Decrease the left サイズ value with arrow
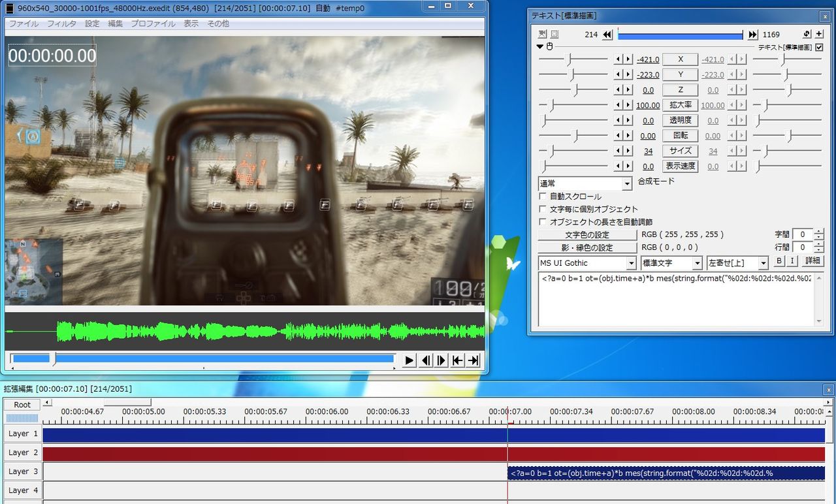 pyautogui.click(x=619, y=151)
